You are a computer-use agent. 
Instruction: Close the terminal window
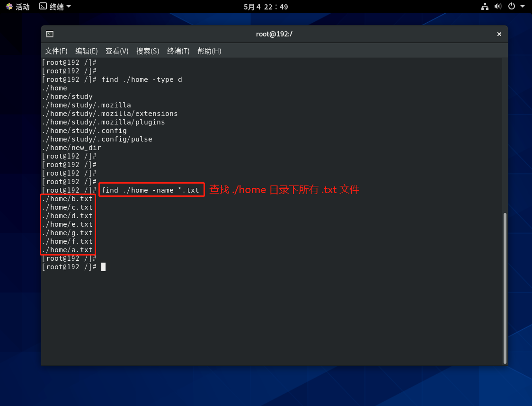click(x=499, y=34)
